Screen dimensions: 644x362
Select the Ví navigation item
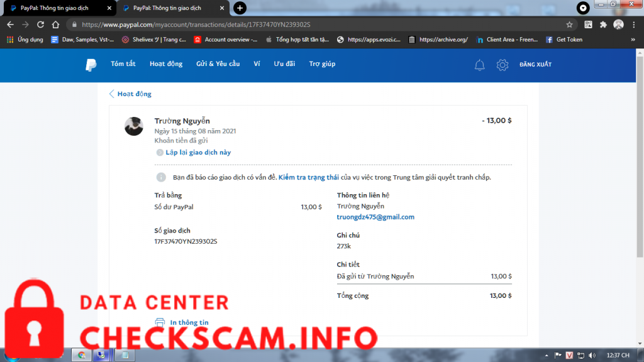[257, 64]
